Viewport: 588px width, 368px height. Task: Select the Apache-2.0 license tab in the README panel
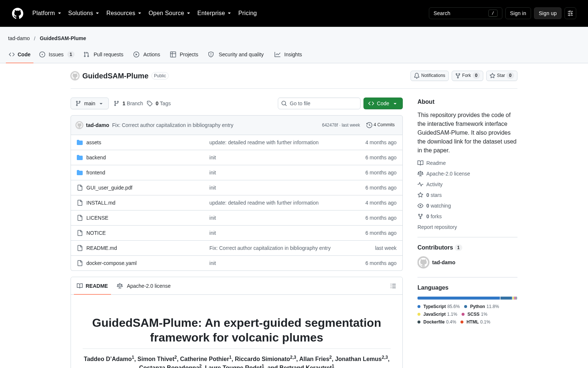(144, 286)
